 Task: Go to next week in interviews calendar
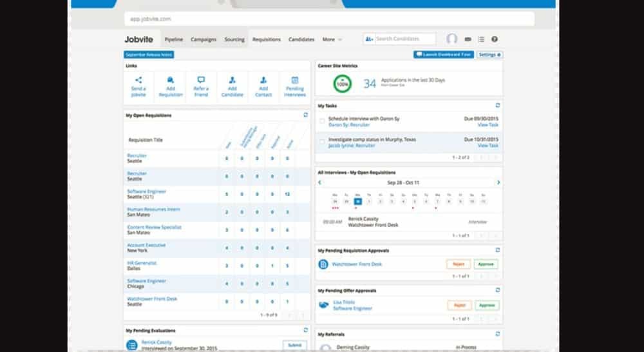(498, 182)
